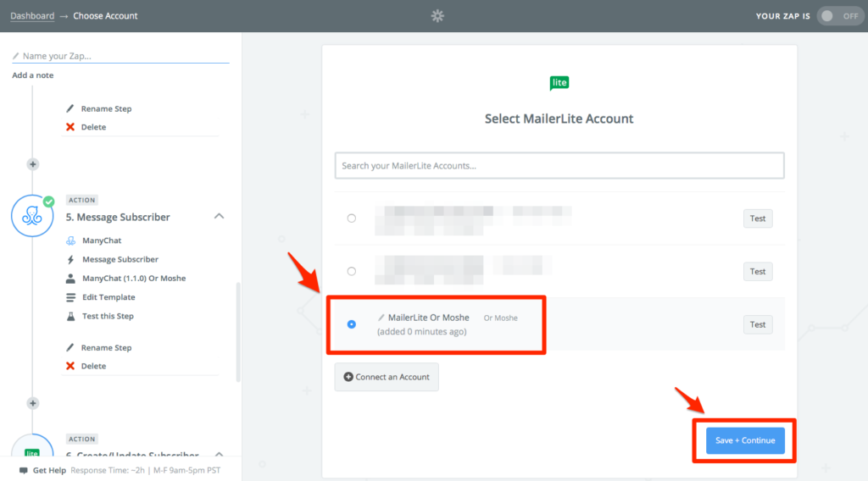Click the Test this Step flask icon
868x481 pixels.
pos(70,316)
